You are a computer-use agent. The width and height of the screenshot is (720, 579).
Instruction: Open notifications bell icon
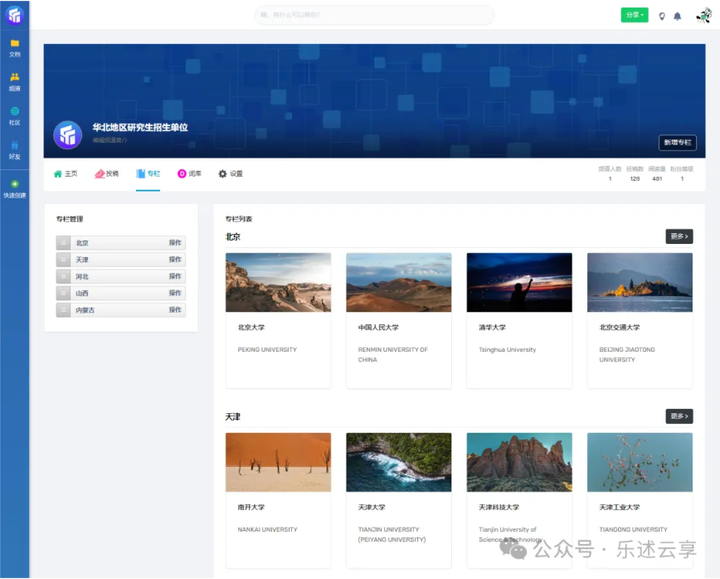pyautogui.click(x=677, y=16)
